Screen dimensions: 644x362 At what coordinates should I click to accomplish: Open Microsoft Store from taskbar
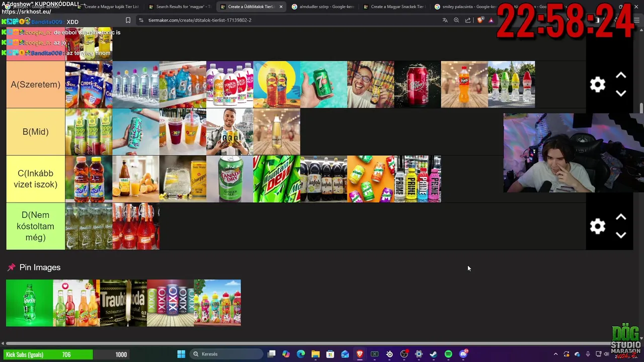tap(330, 354)
